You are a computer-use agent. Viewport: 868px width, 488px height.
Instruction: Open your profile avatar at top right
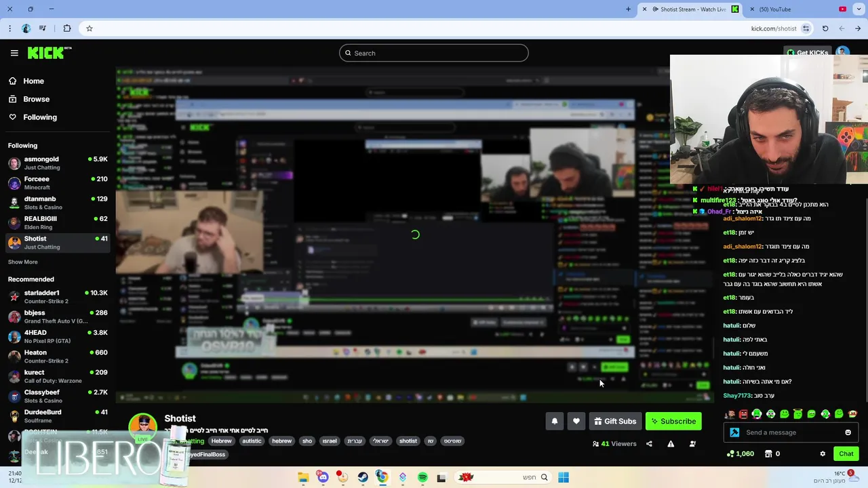coord(842,52)
